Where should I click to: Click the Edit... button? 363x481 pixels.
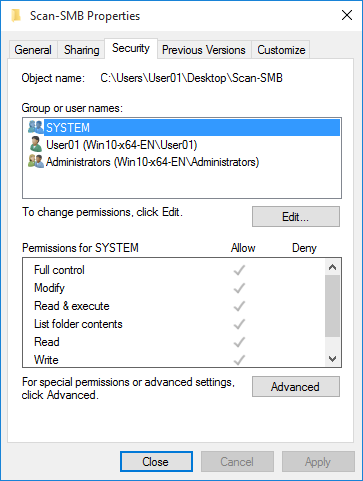click(296, 217)
